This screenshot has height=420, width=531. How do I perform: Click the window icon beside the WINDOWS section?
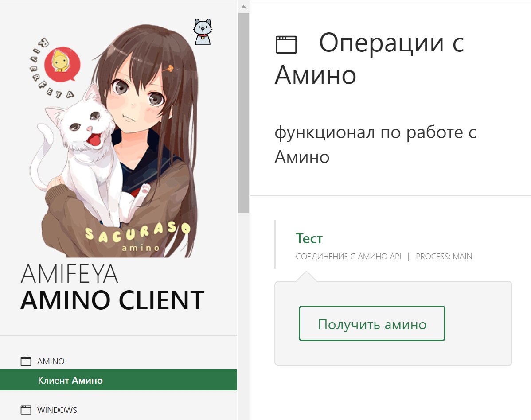[26, 410]
